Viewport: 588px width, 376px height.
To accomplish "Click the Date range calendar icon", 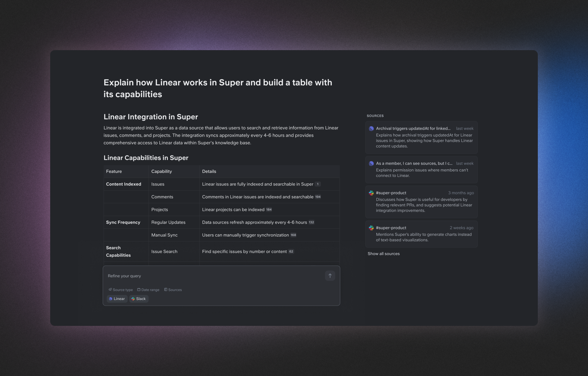I will click(139, 290).
